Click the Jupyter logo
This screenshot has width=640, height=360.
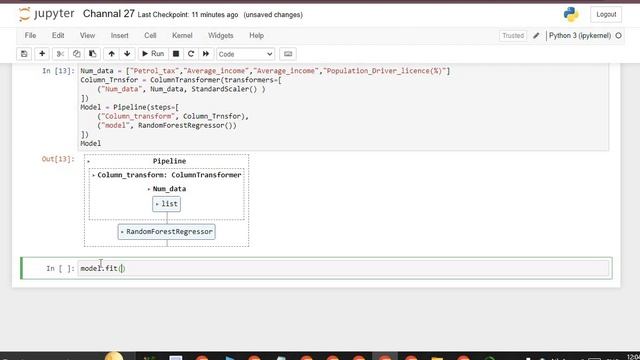pos(47,14)
